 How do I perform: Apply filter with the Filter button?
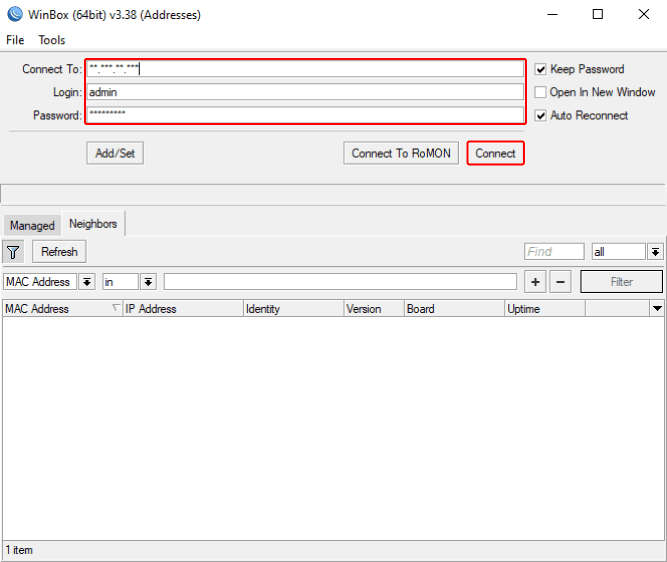coord(621,282)
